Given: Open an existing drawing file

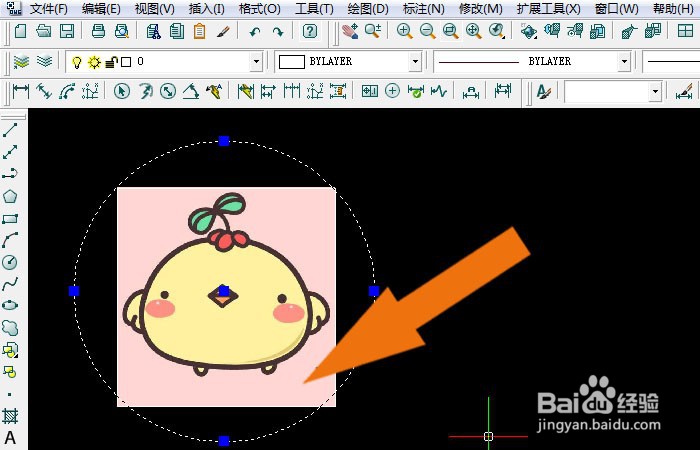Looking at the screenshot, I should 44,31.
